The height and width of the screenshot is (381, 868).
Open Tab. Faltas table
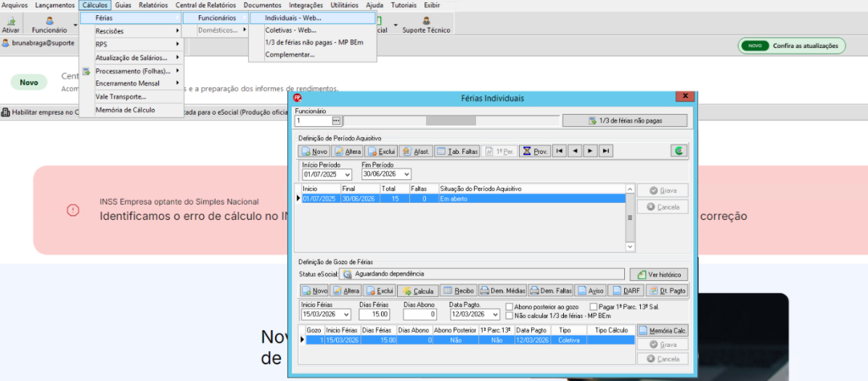click(456, 151)
